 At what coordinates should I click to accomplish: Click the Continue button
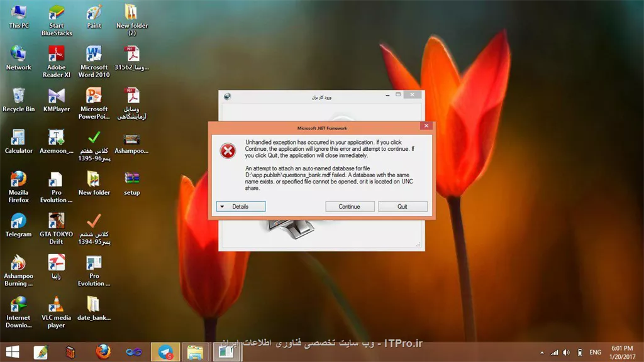(350, 206)
